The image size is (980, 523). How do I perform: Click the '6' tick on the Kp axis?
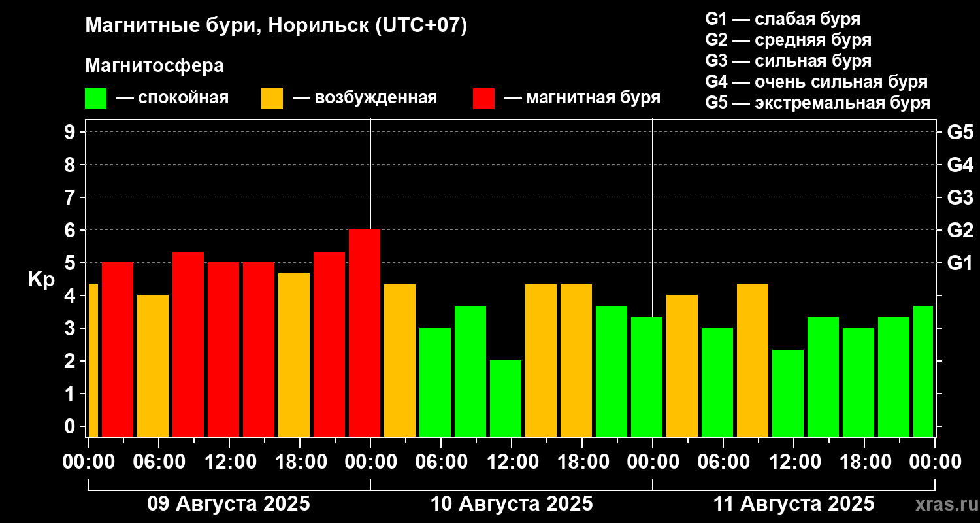tap(71, 230)
